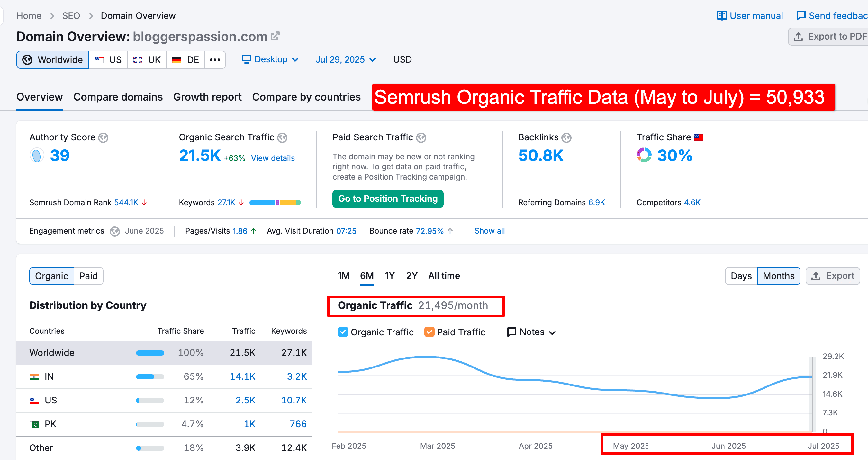This screenshot has width=868, height=460.
Task: Click the globe icon beside Backlinks
Action: pos(566,138)
